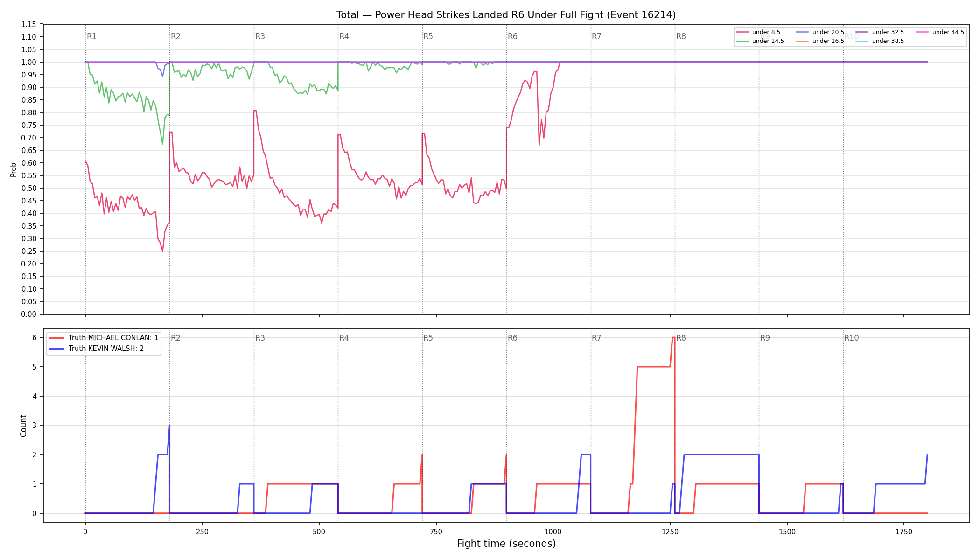Click the 4 tick on the Count axis
This screenshot has height=560, width=980.
pyautogui.click(x=35, y=396)
